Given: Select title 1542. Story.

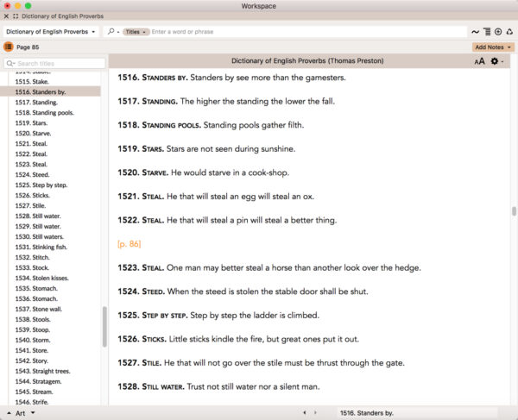Looking at the screenshot, I should [32, 360].
